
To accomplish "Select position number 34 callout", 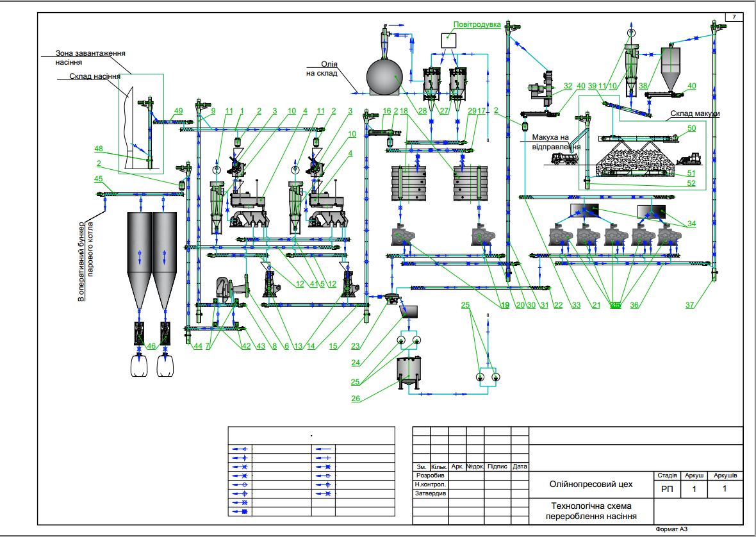I will click(692, 223).
